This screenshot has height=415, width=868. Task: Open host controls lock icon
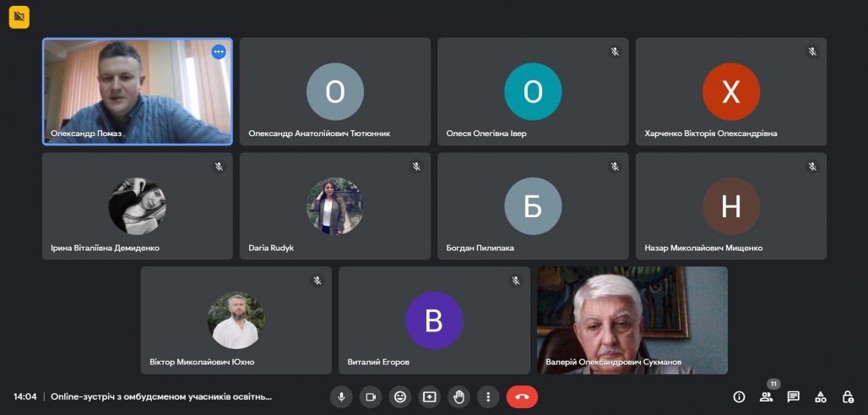coord(848,396)
